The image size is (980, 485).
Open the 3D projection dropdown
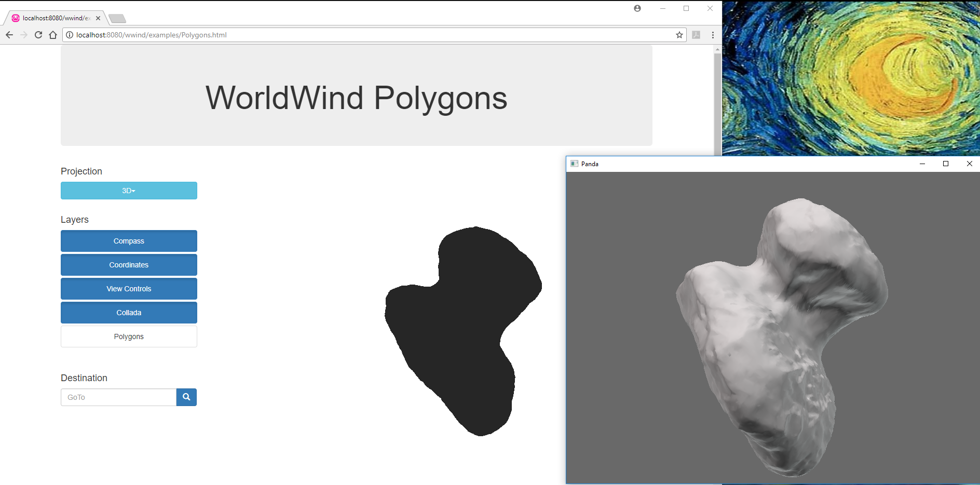click(x=128, y=190)
